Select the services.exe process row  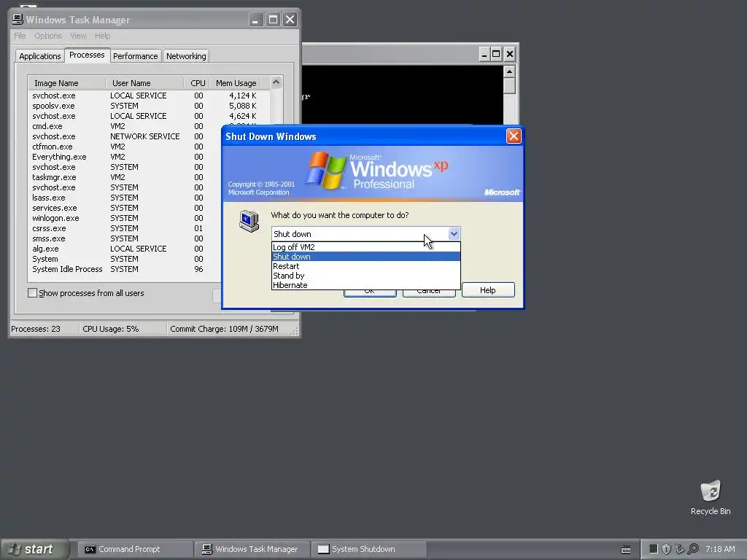tap(125, 208)
